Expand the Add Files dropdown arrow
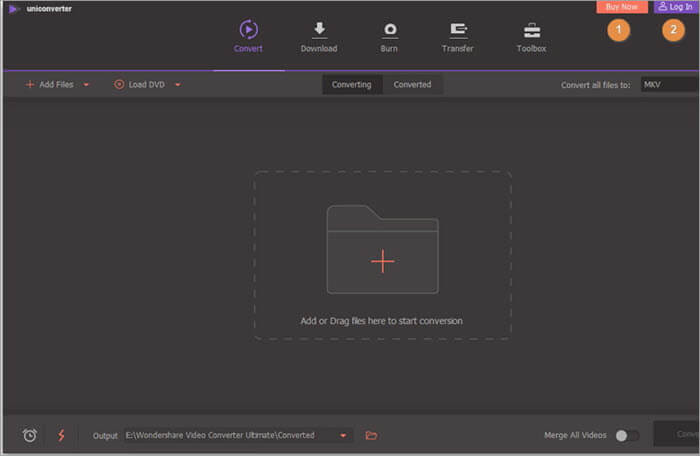Image resolution: width=700 pixels, height=456 pixels. pos(86,85)
